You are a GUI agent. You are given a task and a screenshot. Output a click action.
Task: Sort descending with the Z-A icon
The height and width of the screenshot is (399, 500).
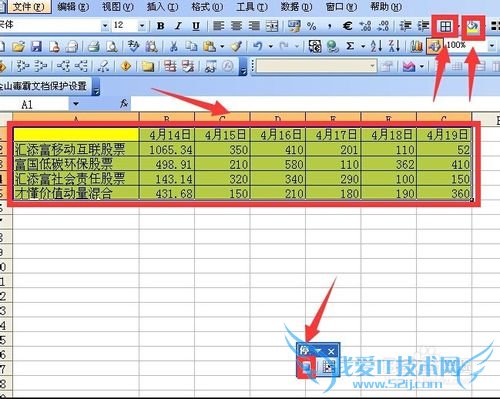tap(394, 46)
